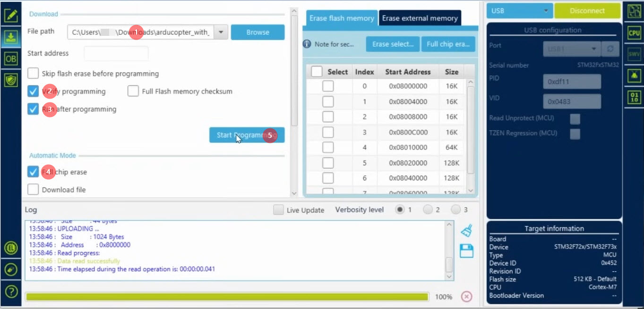This screenshot has width=644, height=309.
Task: Click the port refresh icon
Action: pos(610,49)
